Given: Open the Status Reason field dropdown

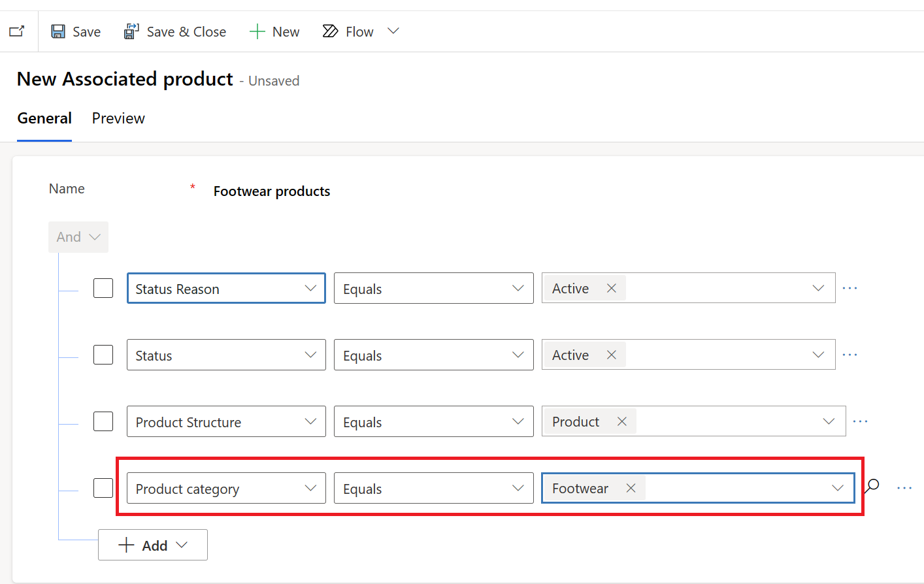Looking at the screenshot, I should click(226, 288).
